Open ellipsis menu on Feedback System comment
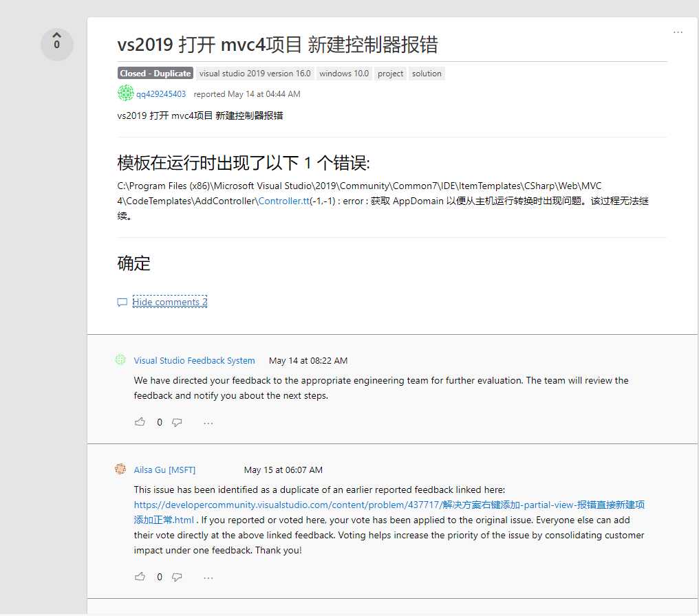 (x=208, y=423)
